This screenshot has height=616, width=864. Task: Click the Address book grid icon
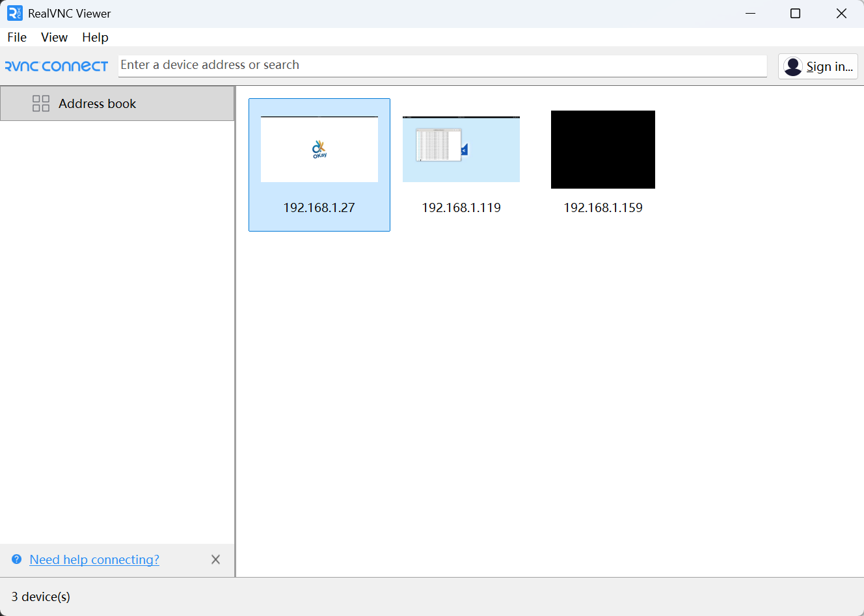pyautogui.click(x=41, y=103)
